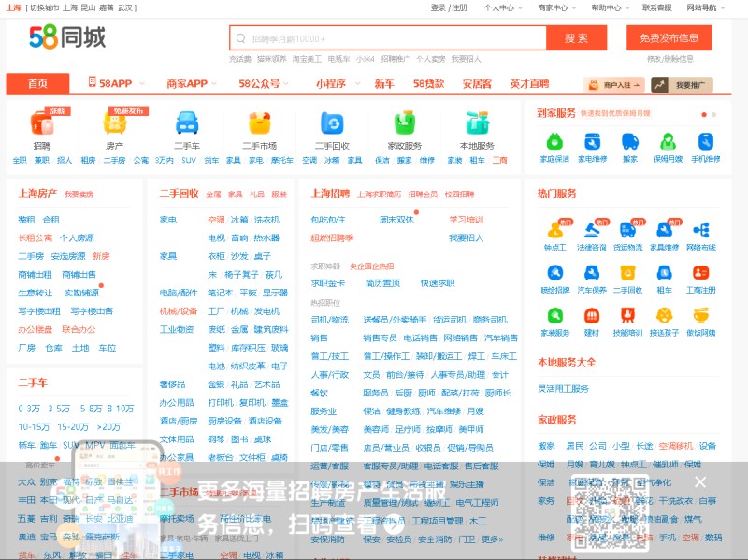
Task: Focus the main search input field
Action: (388, 38)
